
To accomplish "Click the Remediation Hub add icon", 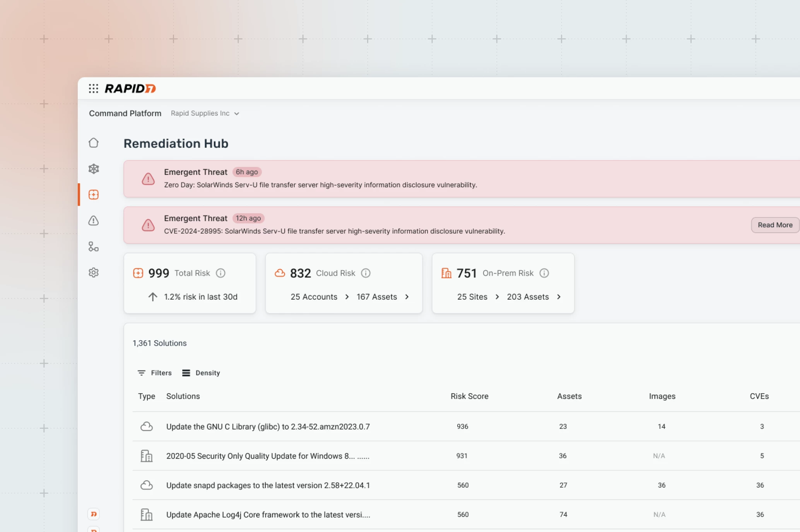I will point(94,194).
